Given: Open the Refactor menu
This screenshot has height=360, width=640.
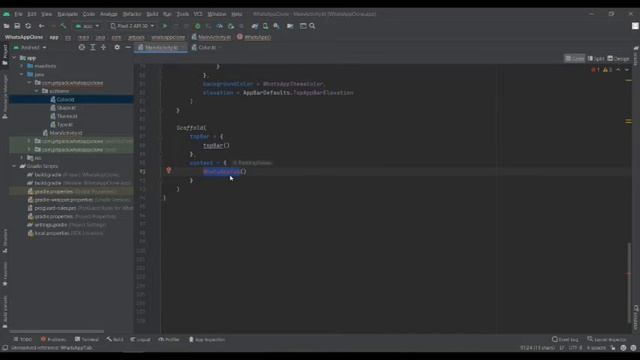Looking at the screenshot, I should [132, 14].
